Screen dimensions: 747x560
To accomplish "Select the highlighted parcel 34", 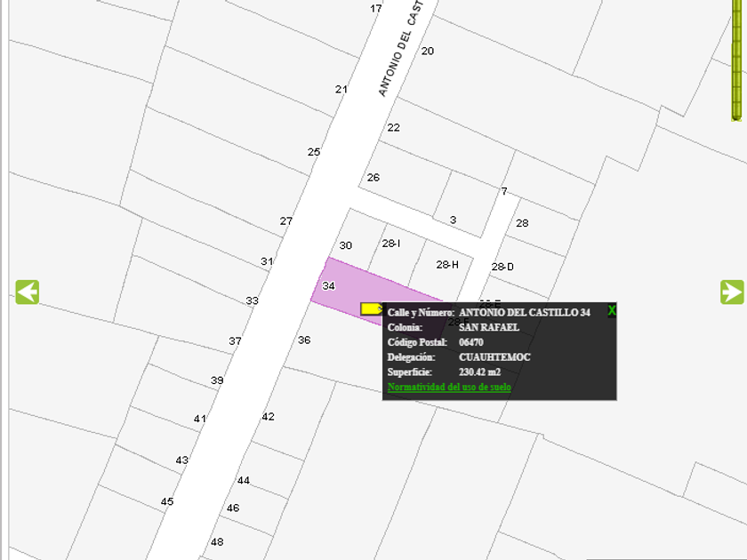I will coord(329,285).
